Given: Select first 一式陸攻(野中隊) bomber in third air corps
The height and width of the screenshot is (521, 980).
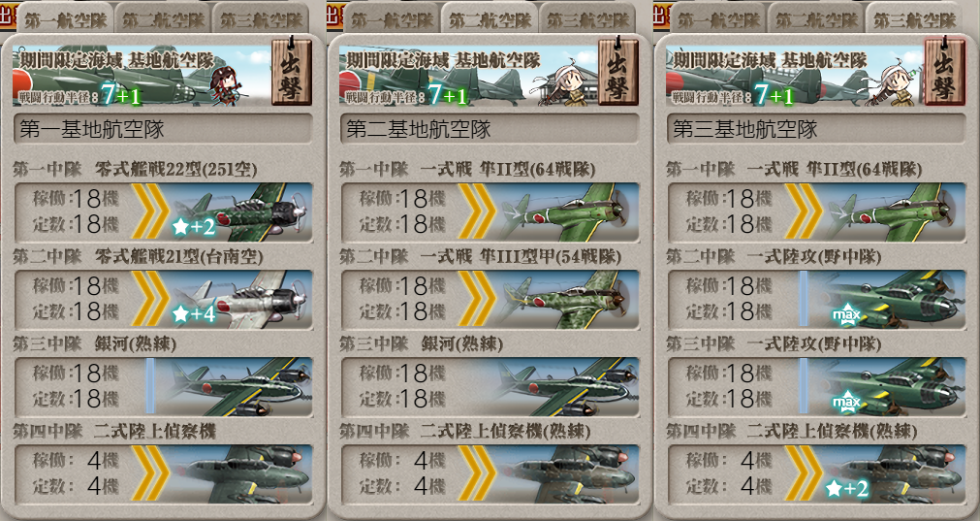Looking at the screenshot, I should pos(888,300).
